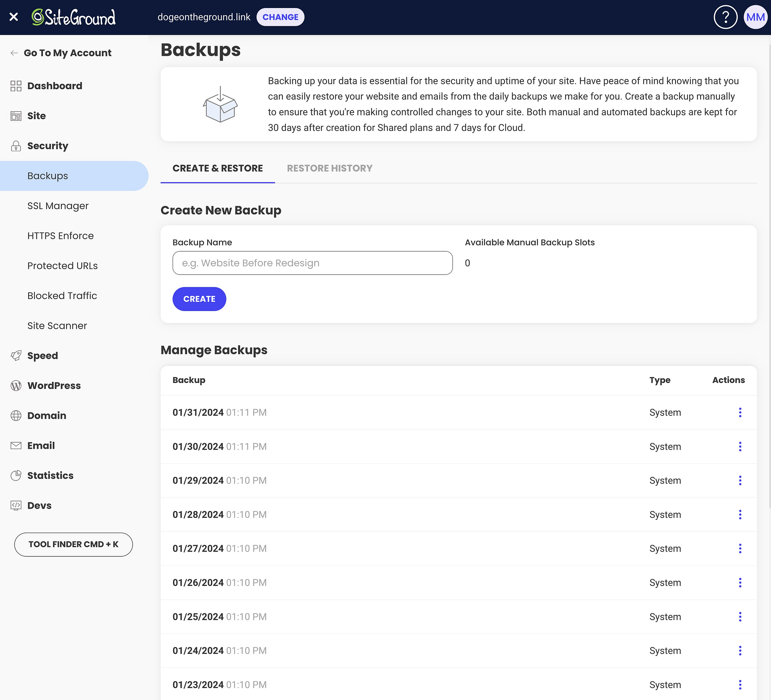Navigate to Site settings
This screenshot has height=700, width=771.
(36, 116)
